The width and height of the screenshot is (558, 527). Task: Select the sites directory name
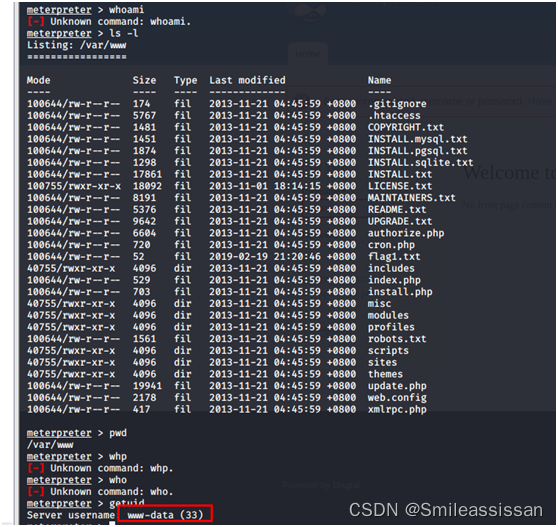382,362
